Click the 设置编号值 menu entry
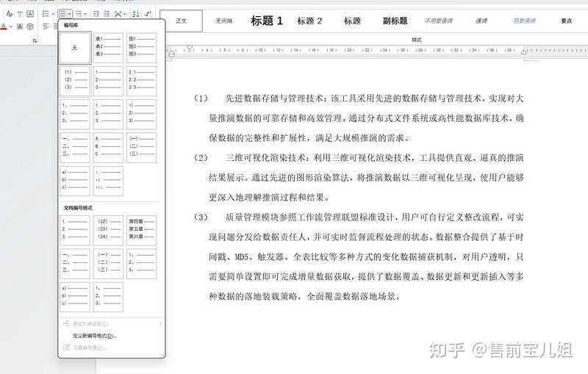Image resolution: width=588 pixels, height=374 pixels. coord(112,348)
